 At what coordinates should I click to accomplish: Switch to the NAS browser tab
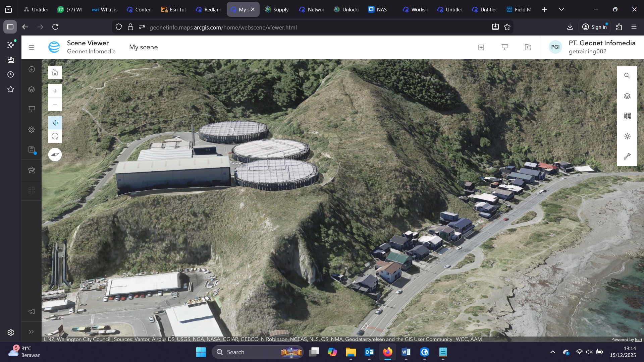coord(378,9)
